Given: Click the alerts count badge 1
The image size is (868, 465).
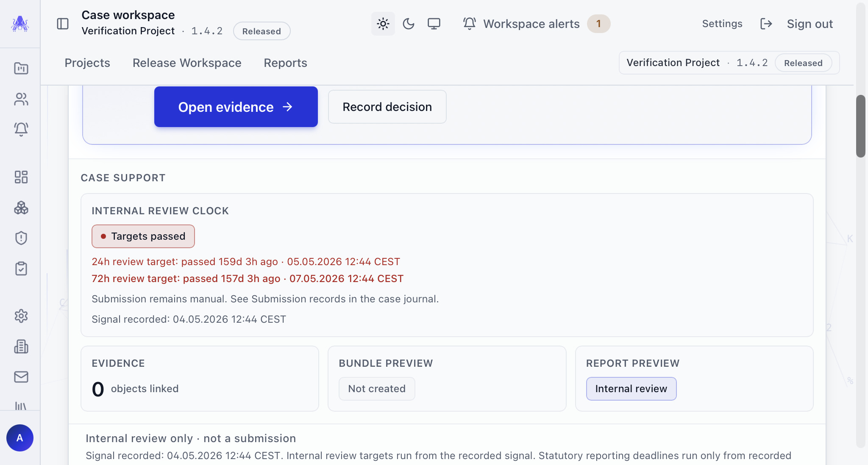Looking at the screenshot, I should pos(598,24).
